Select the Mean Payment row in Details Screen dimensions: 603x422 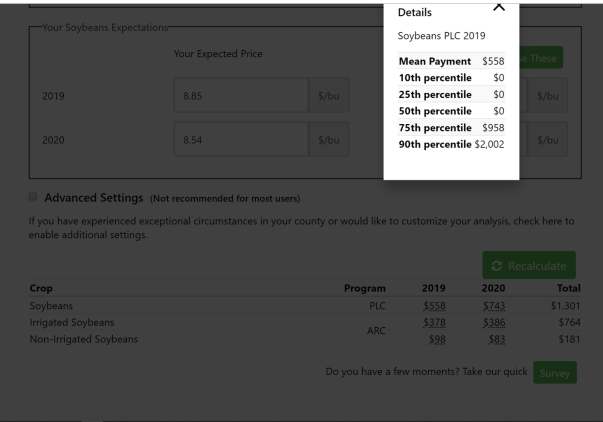[x=451, y=62]
